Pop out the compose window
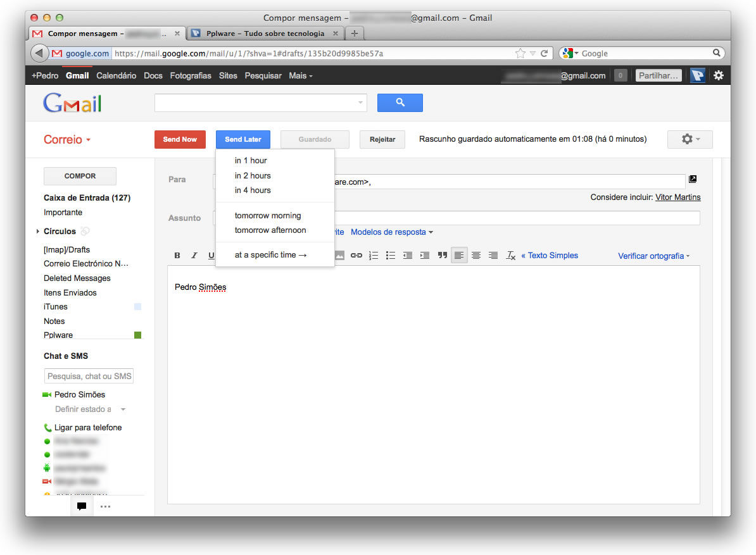Screen dimensions: 756x555 coord(693,178)
